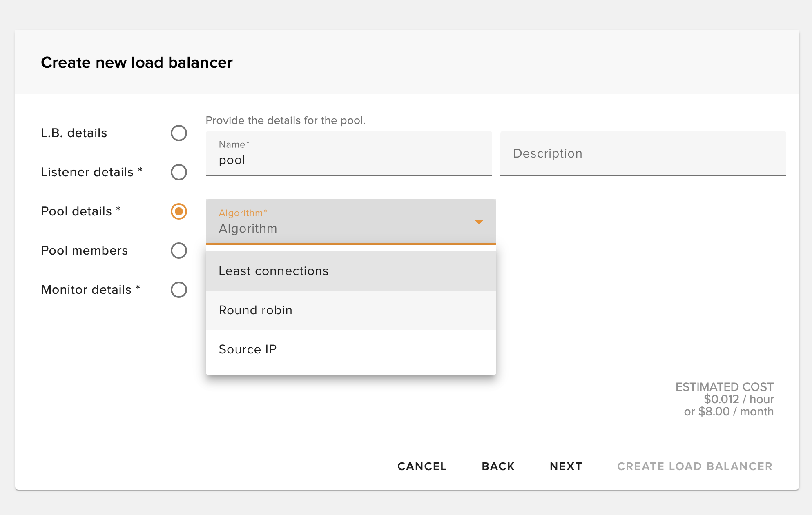Click the active Pool details step circle

pyautogui.click(x=179, y=211)
